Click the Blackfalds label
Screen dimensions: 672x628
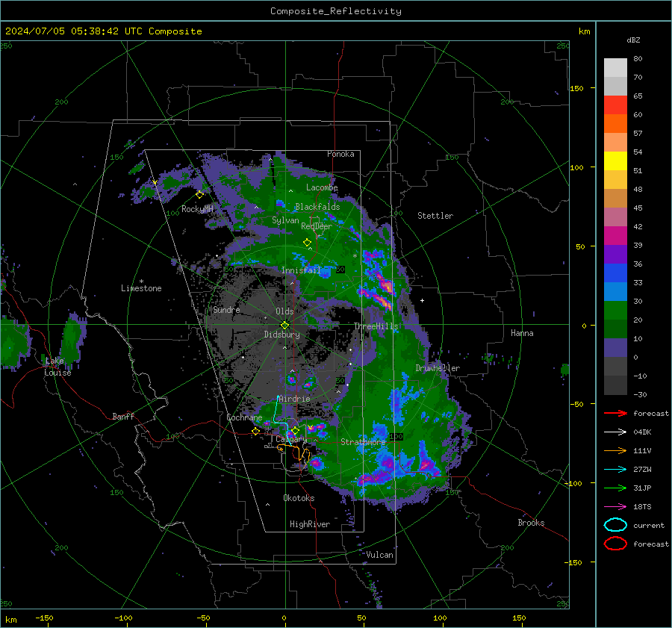click(x=317, y=207)
